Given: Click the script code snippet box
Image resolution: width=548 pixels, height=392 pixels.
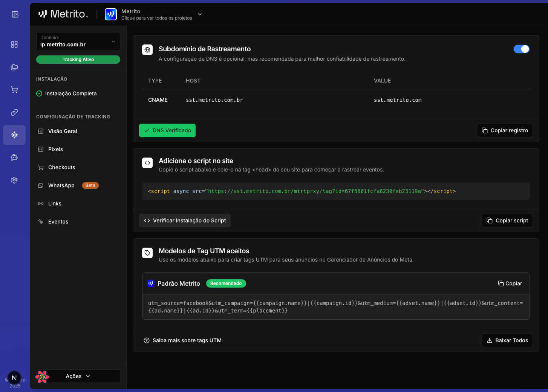Looking at the screenshot, I should 335,191.
